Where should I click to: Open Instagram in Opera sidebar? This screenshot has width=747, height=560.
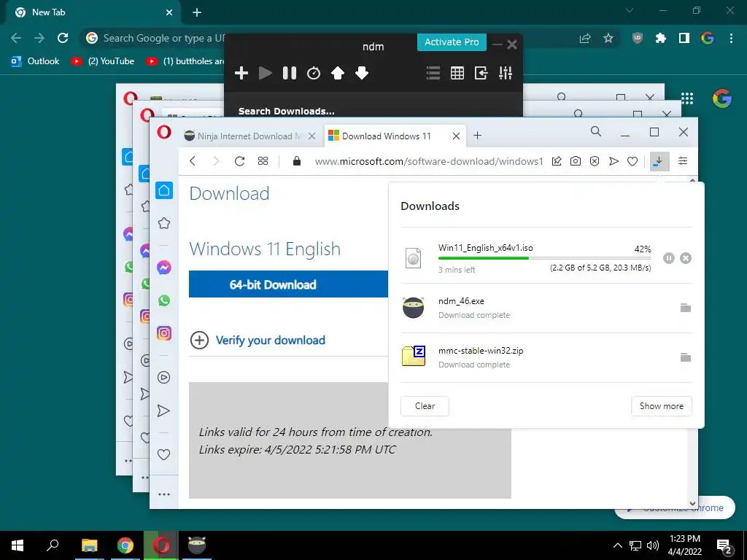pyautogui.click(x=164, y=333)
